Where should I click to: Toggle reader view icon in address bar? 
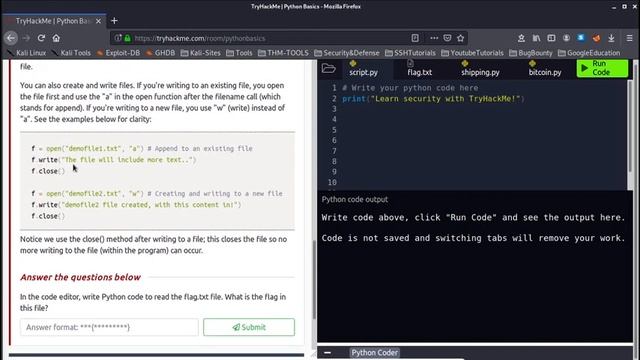[x=415, y=38]
